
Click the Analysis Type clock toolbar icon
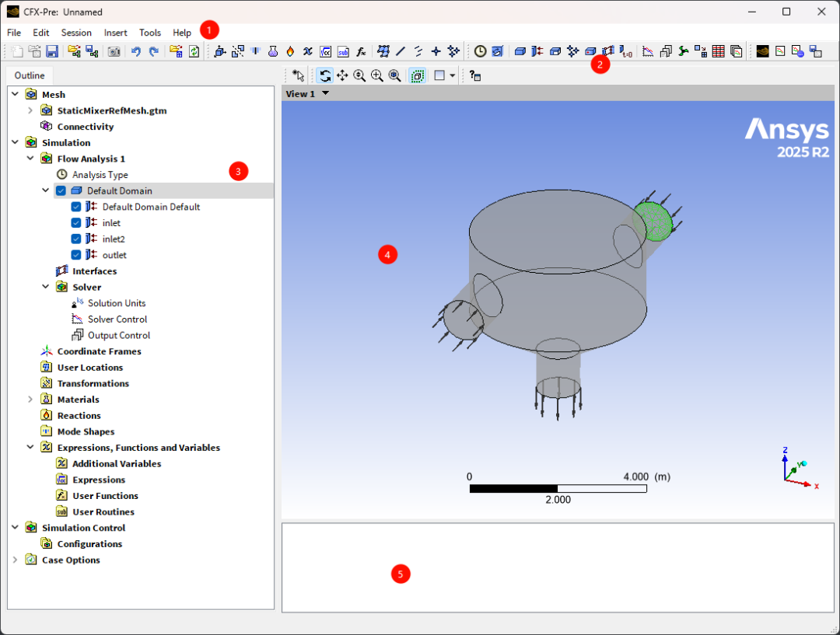(x=481, y=51)
